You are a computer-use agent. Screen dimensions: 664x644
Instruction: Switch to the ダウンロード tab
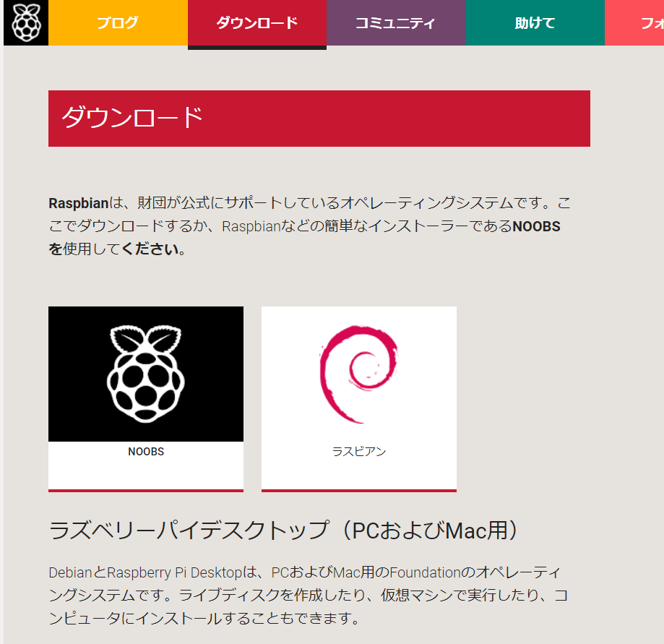pyautogui.click(x=257, y=22)
